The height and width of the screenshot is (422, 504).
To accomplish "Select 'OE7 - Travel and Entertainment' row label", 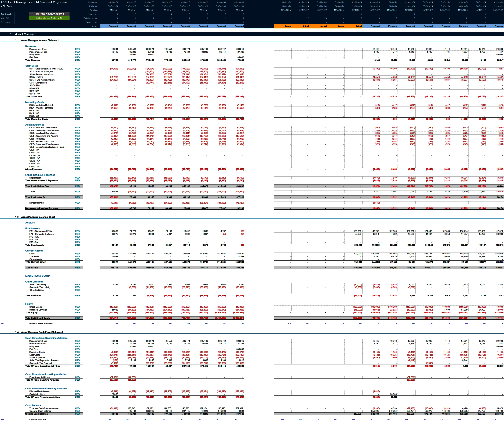I will coord(44,144).
